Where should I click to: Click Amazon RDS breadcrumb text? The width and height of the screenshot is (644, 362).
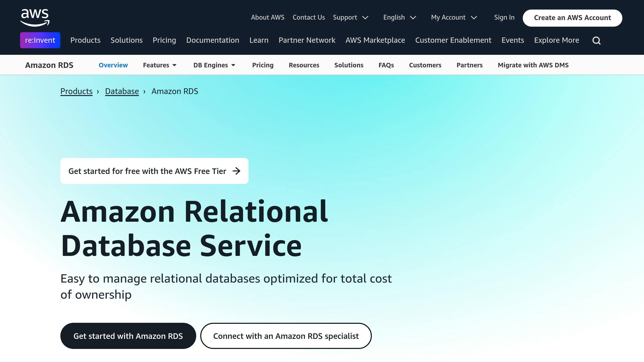pyautogui.click(x=175, y=91)
